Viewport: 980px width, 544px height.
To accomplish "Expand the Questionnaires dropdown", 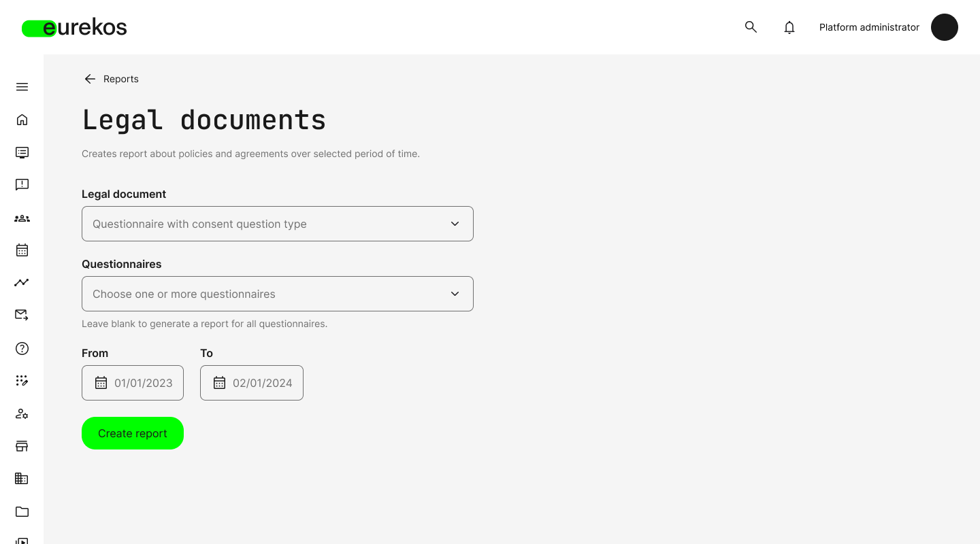I will pyautogui.click(x=278, y=294).
